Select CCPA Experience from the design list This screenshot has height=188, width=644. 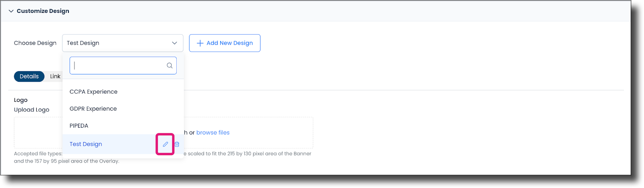(93, 92)
